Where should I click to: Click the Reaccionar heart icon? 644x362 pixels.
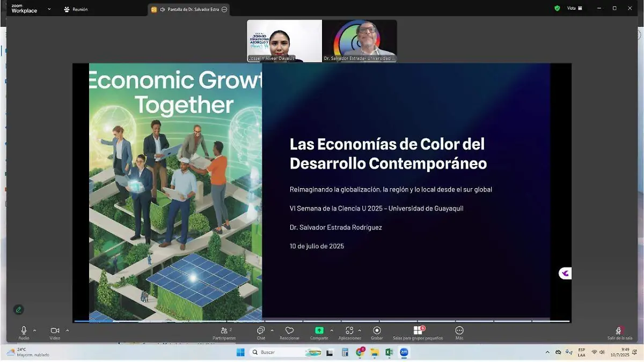[290, 331]
